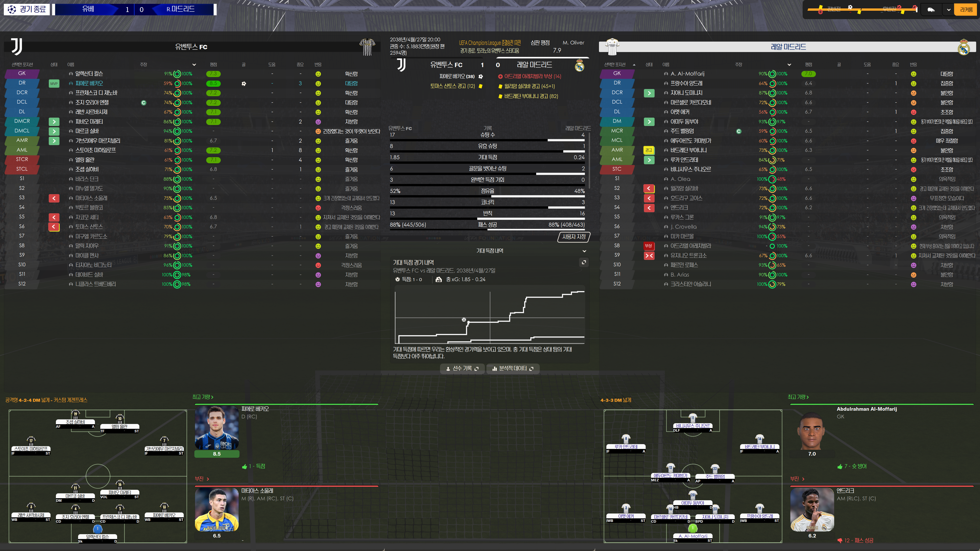This screenshot has height=551, width=980.
Task: Open the GK position selector for 알렉산더 칼스
Action: pyautogui.click(x=22, y=73)
